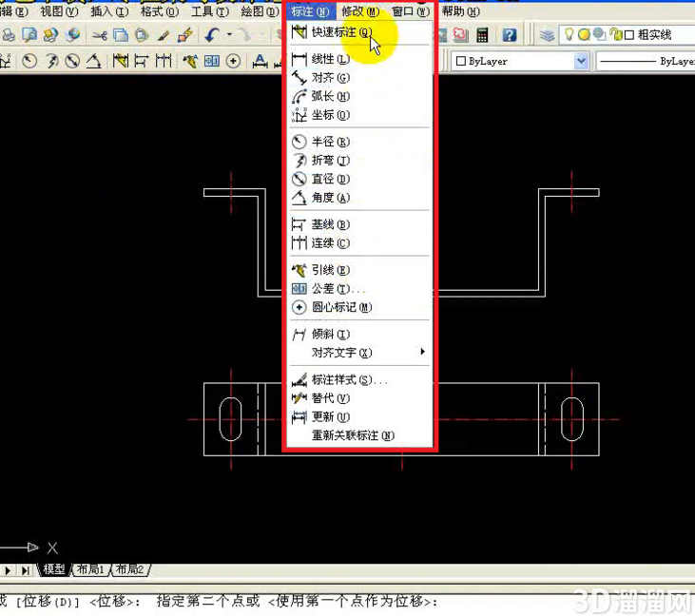The width and height of the screenshot is (695, 616).
Task: Choose 快速标注(Q) from the menu
Action: (359, 32)
